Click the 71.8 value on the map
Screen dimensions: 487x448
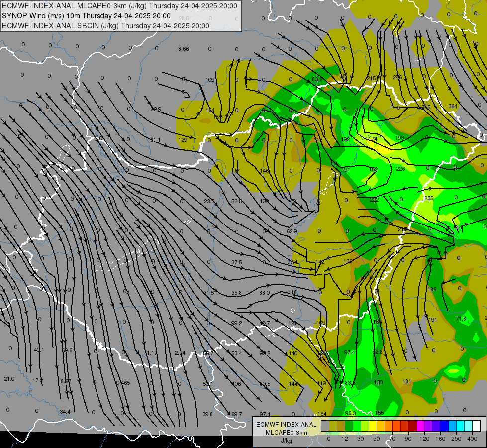[x=461, y=319]
